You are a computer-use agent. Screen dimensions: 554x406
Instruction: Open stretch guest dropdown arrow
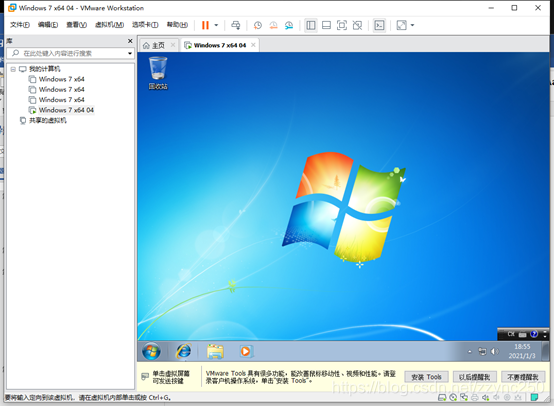[412, 25]
